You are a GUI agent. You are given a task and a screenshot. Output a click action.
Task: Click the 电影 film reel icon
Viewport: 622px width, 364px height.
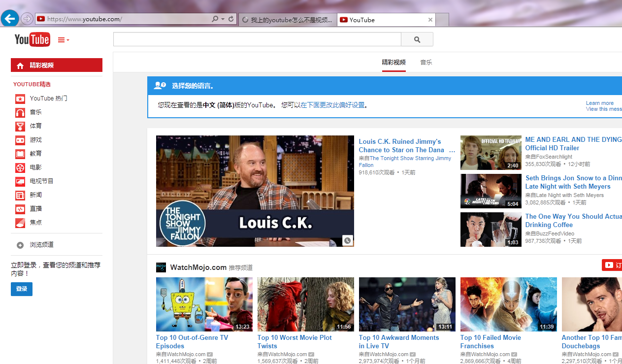point(20,167)
